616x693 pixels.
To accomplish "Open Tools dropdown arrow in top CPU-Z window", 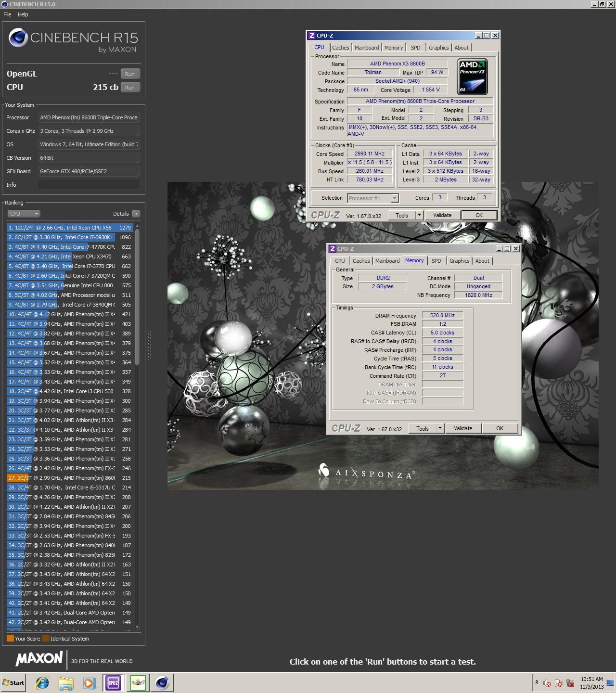I will 419,215.
